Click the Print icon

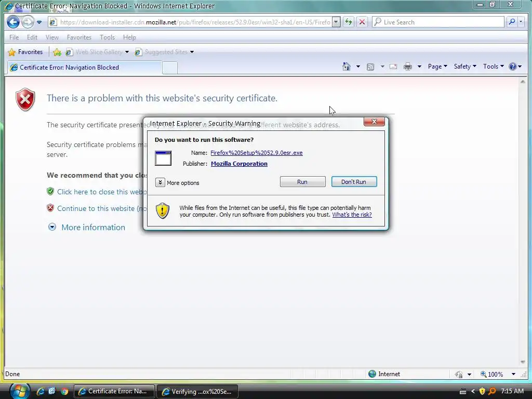coord(408,66)
